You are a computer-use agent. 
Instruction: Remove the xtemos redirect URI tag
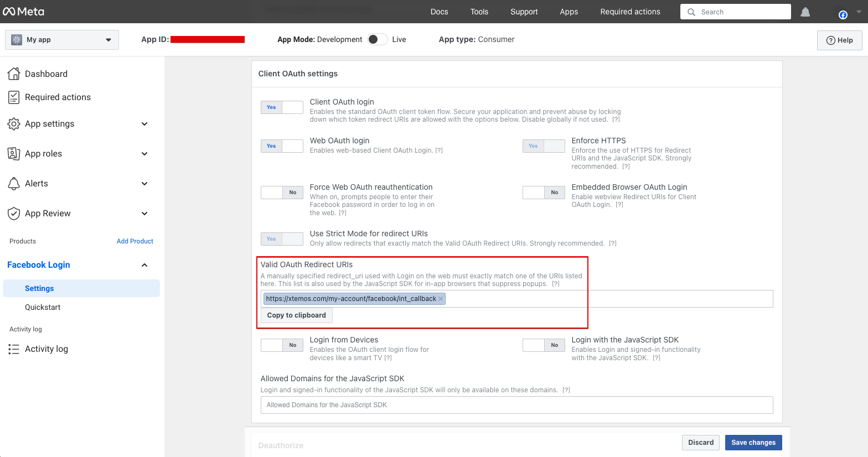(x=441, y=299)
